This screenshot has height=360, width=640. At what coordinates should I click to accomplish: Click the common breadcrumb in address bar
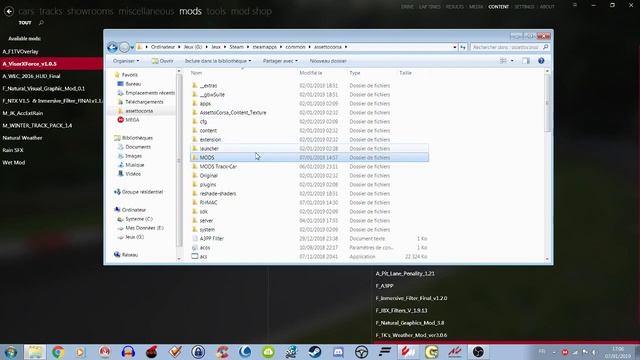(296, 47)
